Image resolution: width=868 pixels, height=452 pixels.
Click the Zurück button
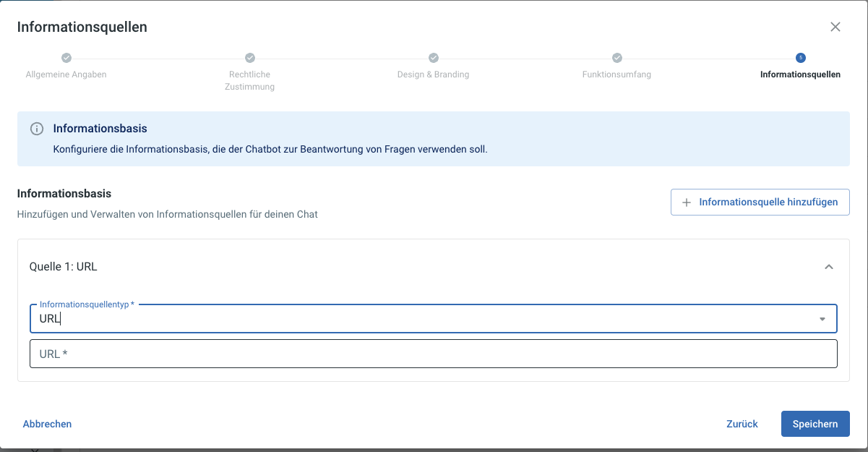tap(742, 424)
